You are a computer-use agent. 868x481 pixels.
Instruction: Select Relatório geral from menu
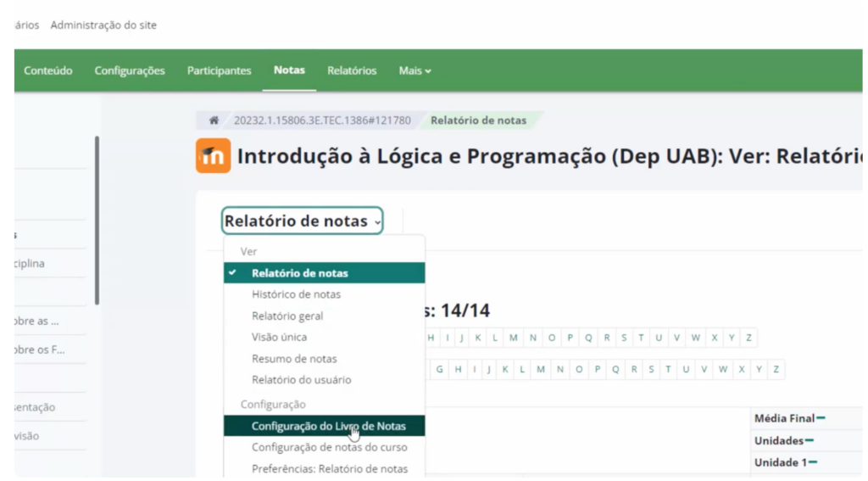tap(287, 316)
